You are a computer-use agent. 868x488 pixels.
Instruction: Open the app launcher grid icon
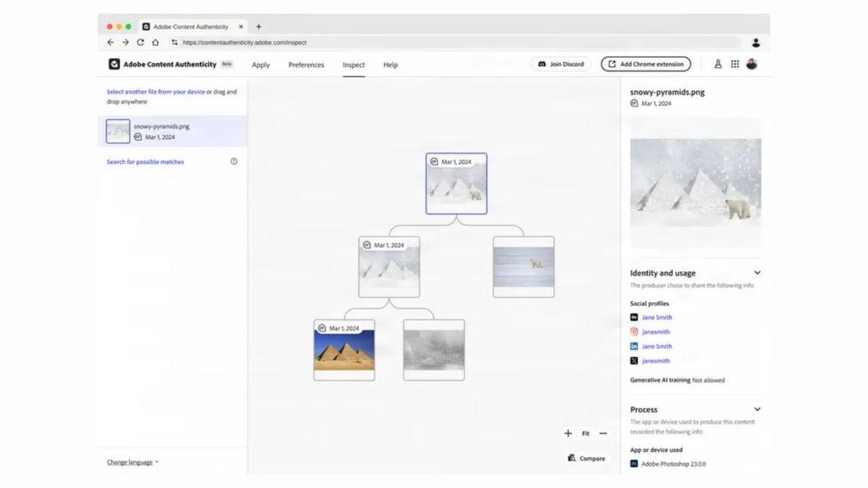(x=735, y=64)
